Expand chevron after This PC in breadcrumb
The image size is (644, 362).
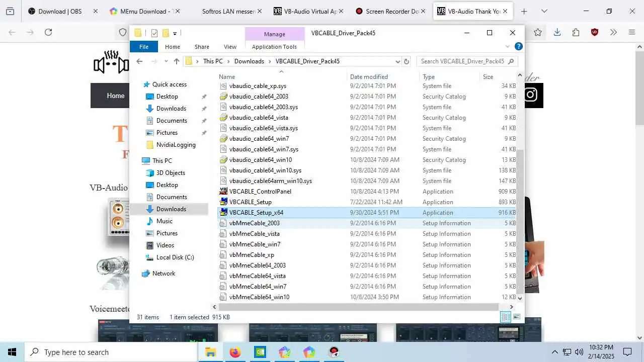tap(228, 61)
